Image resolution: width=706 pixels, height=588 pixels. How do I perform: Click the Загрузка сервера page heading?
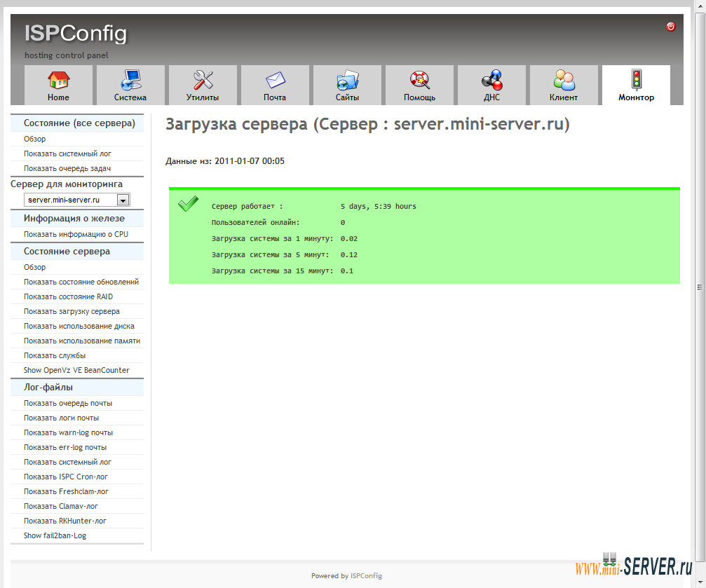point(367,124)
